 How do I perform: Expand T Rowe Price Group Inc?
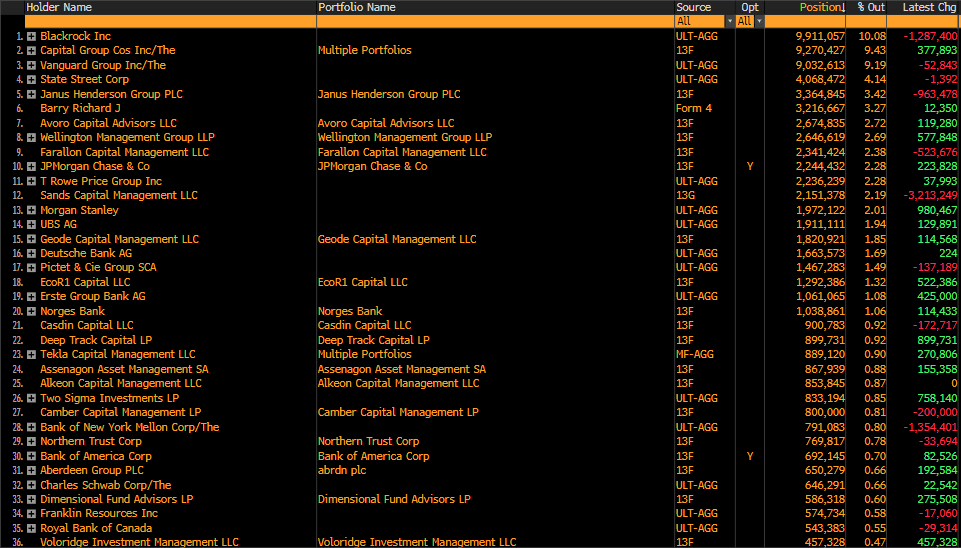(32, 181)
